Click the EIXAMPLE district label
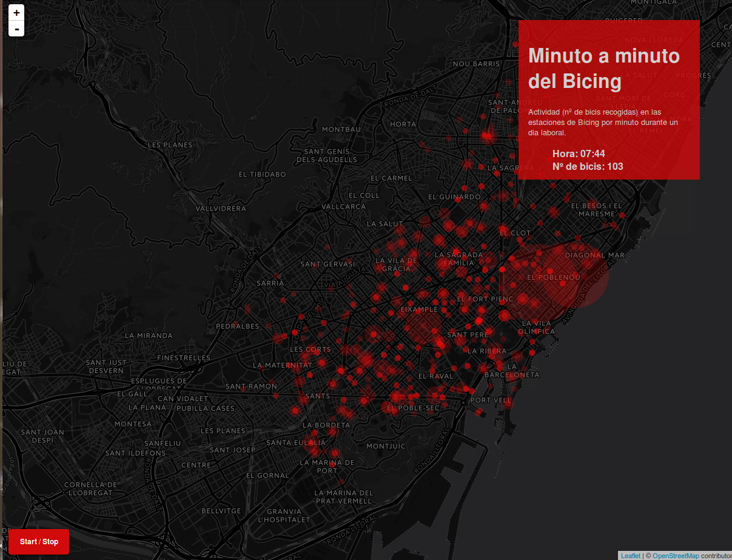732x560 pixels. pyautogui.click(x=419, y=309)
